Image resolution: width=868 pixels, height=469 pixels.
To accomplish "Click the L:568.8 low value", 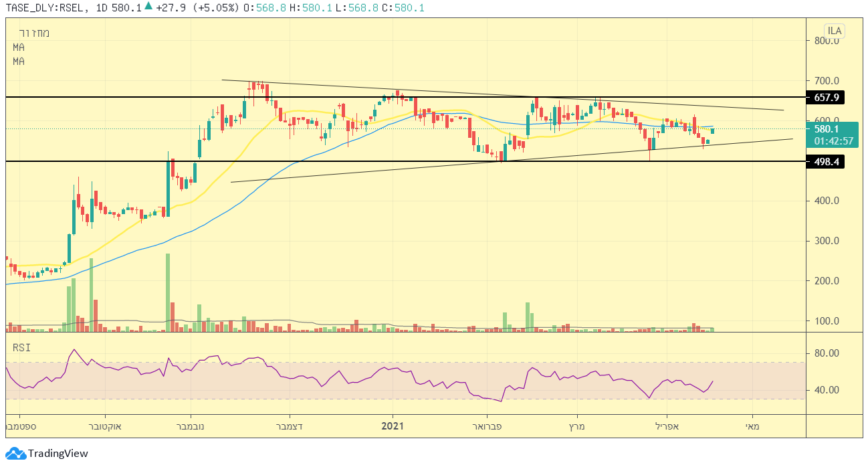I will tap(357, 8).
